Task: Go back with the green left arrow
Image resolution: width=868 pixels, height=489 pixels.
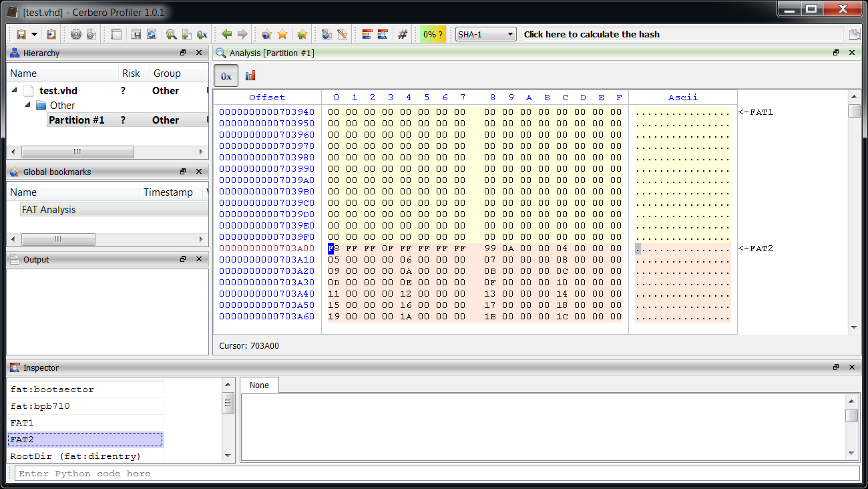Action: coord(227,34)
